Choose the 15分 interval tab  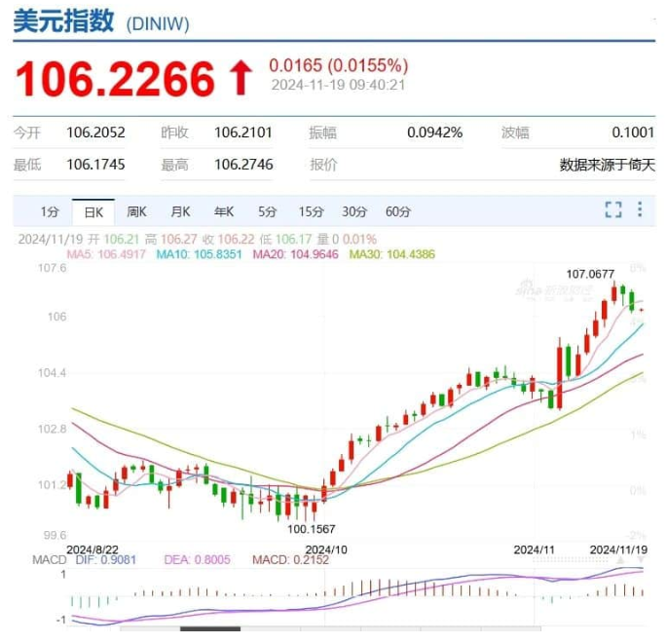pyautogui.click(x=311, y=211)
